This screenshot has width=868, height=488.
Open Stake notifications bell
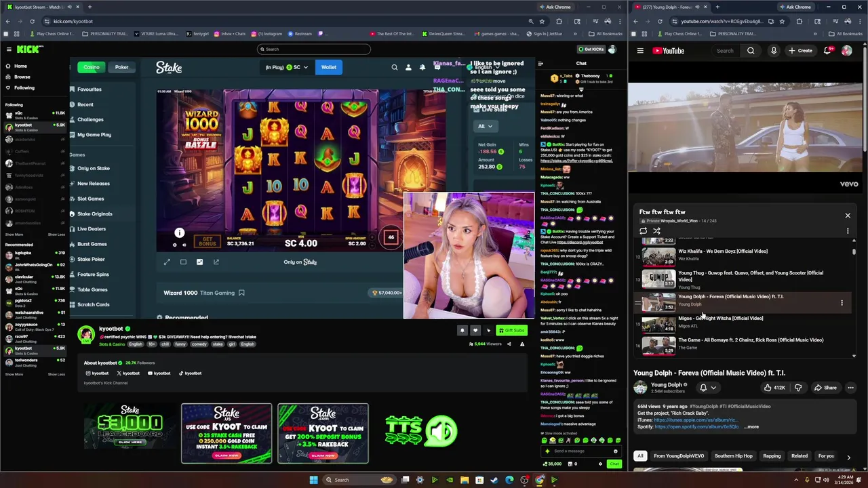coord(422,67)
